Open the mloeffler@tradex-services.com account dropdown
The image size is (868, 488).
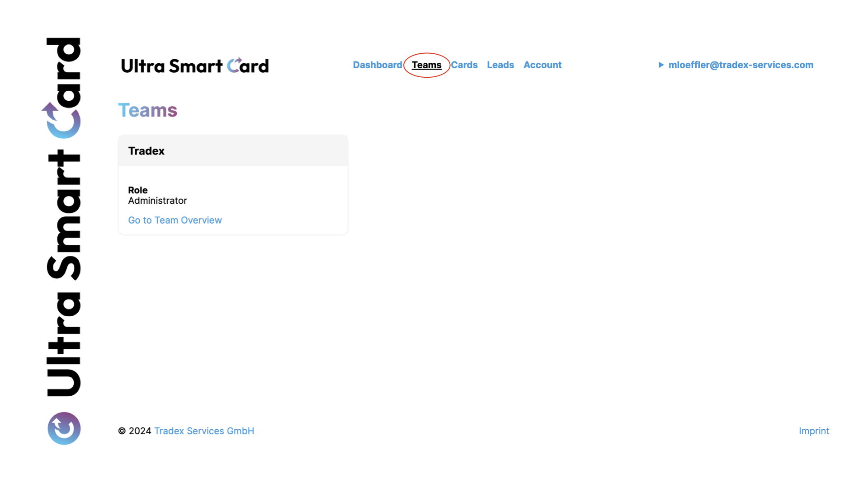(741, 65)
